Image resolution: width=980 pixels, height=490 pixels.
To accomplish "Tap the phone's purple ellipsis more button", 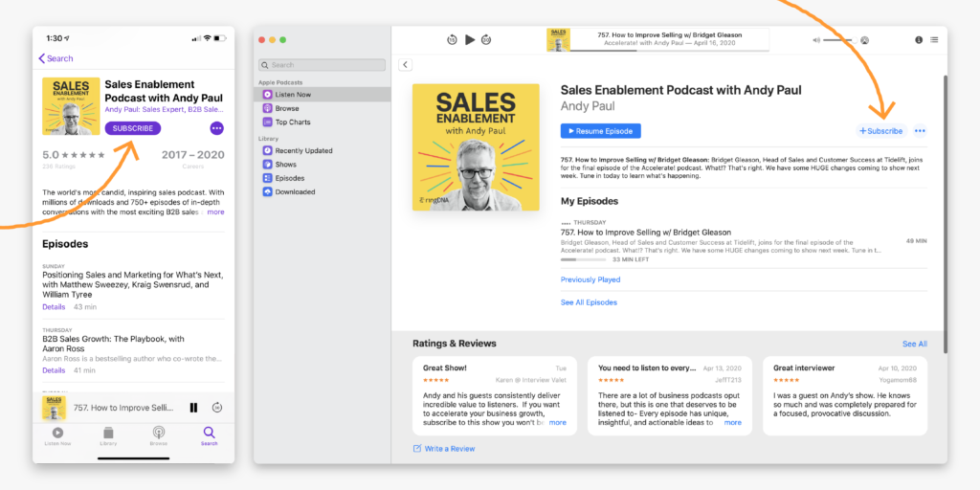I will pyautogui.click(x=217, y=128).
